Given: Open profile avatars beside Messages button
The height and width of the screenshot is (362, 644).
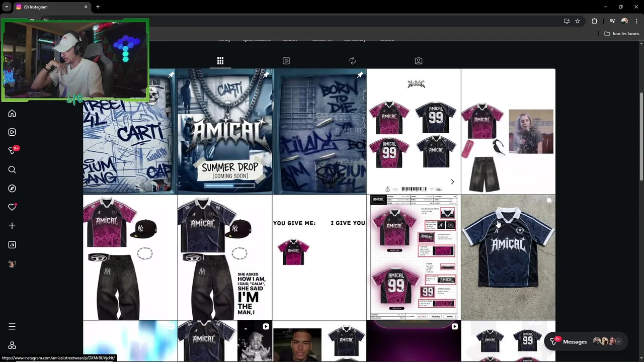Looking at the screenshot, I should point(608,341).
